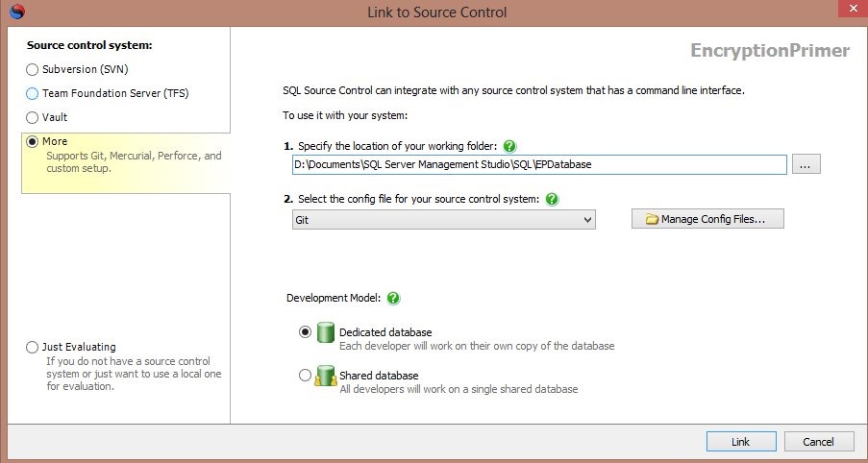Switch to Shared database development model
Viewport: 868px width, 463px height.
pyautogui.click(x=306, y=375)
